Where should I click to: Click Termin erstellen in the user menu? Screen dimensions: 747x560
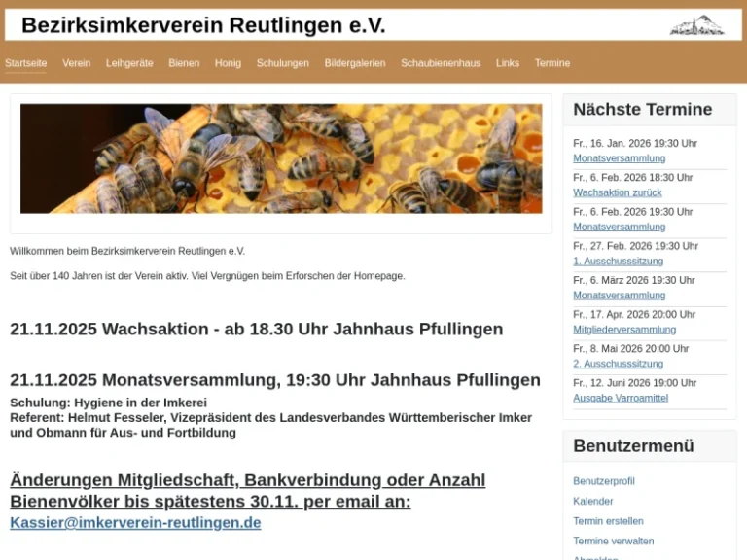pyautogui.click(x=608, y=521)
